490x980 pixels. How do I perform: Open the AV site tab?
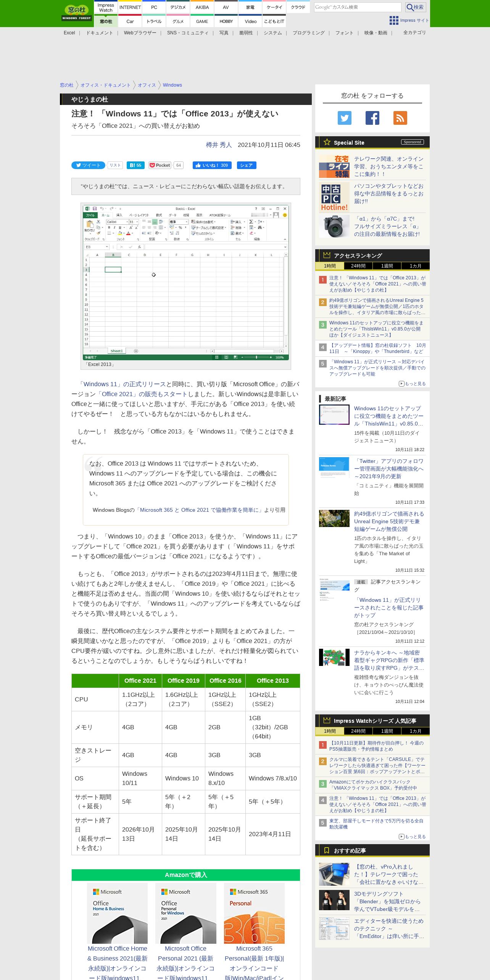[226, 7]
